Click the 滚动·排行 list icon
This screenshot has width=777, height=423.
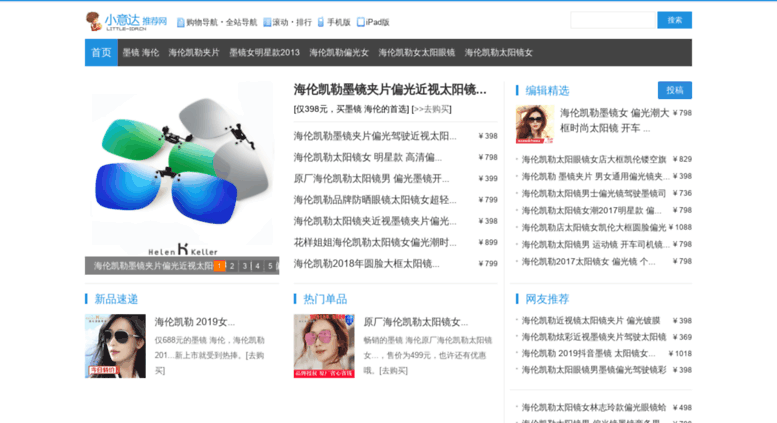(x=267, y=22)
